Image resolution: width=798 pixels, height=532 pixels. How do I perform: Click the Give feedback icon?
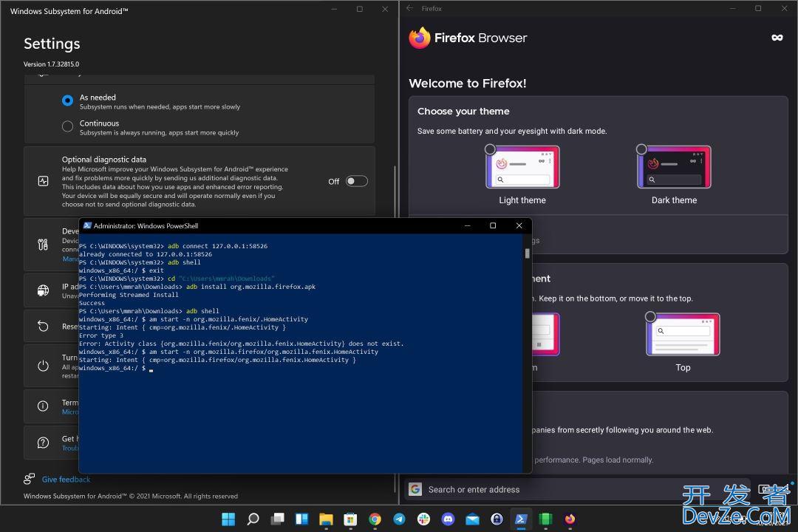click(x=29, y=479)
